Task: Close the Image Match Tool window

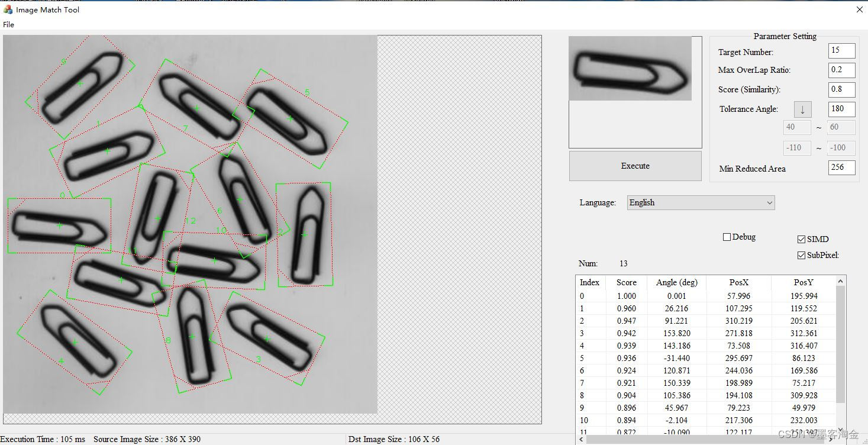Action: tap(859, 9)
